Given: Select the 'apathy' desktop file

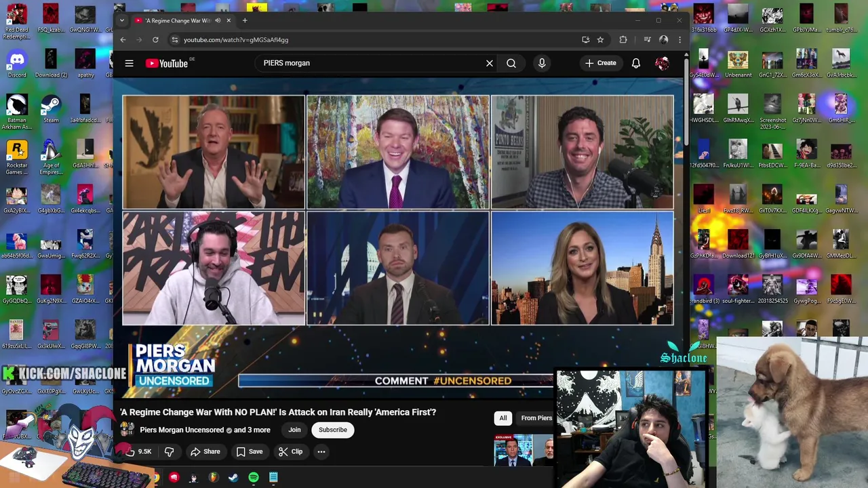Looking at the screenshot, I should 85,63.
